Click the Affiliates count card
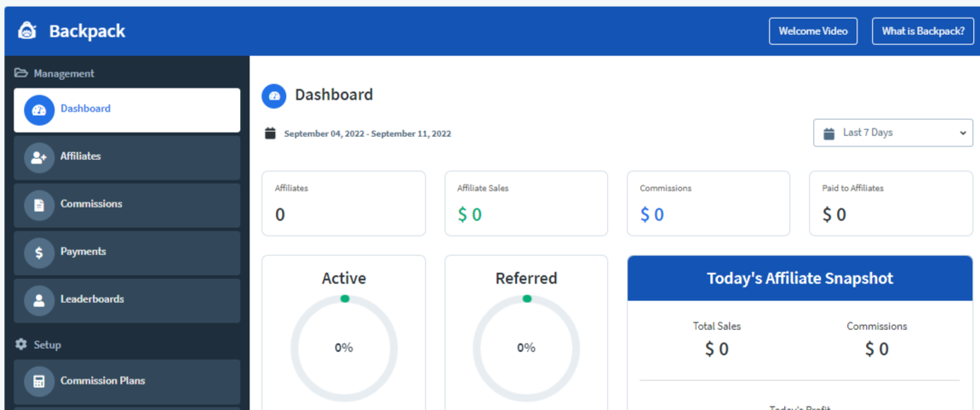 tap(344, 203)
